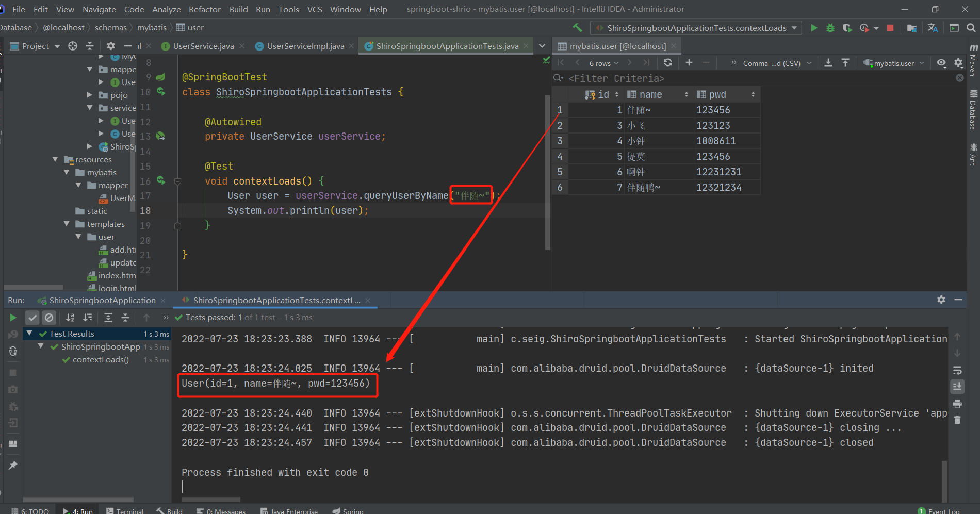The width and height of the screenshot is (980, 514).
Task: Click the run gutter icon beside contextLoads
Action: 161,181
